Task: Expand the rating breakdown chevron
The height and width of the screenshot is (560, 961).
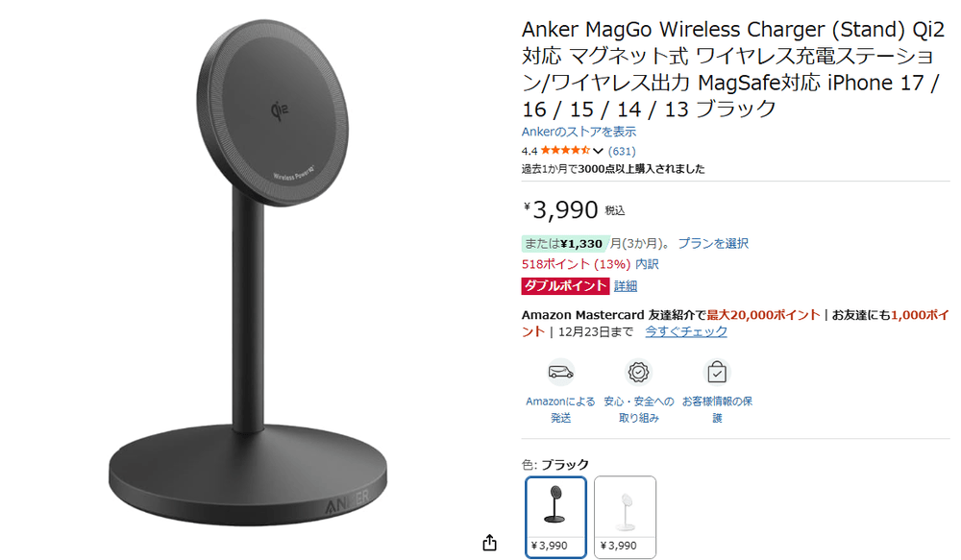Action: coord(598,152)
